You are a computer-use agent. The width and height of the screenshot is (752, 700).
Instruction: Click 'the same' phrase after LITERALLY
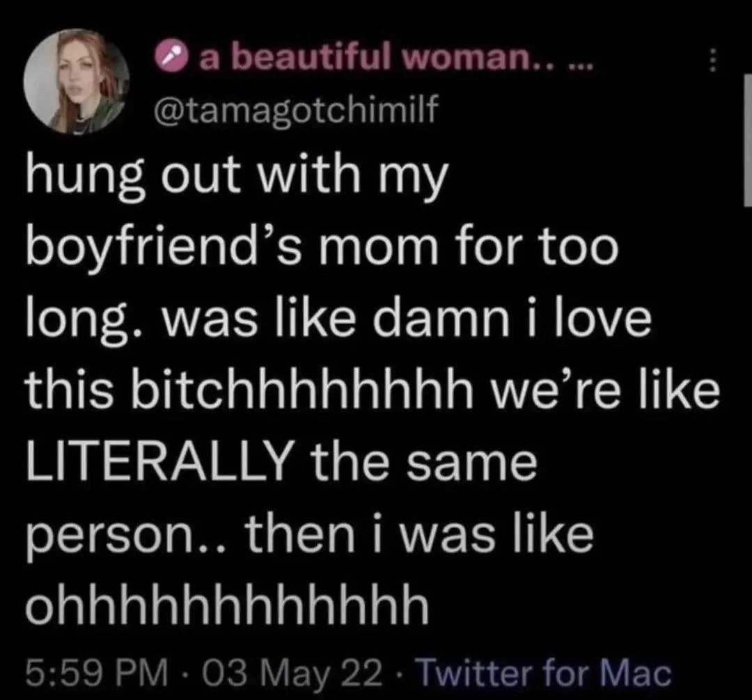(423, 461)
